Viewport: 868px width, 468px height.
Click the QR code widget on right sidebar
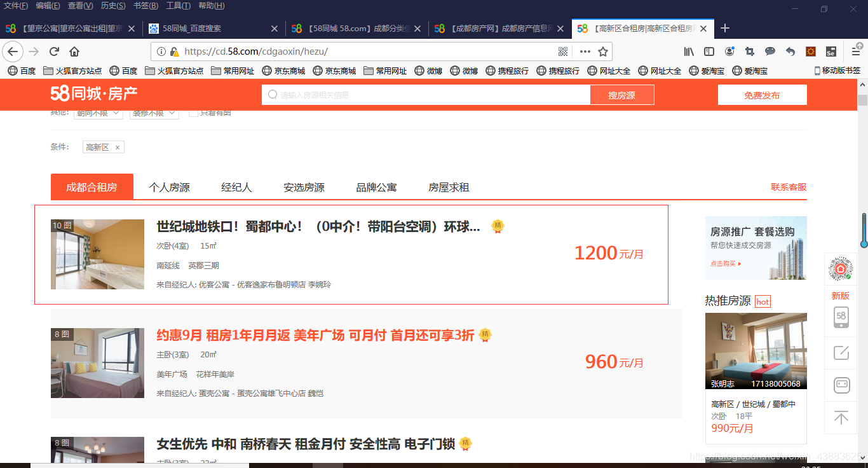coord(841,270)
